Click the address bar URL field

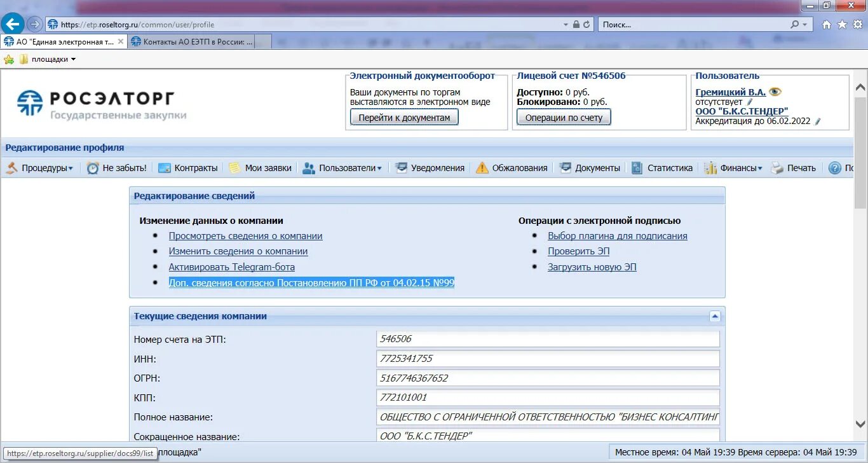(x=305, y=25)
